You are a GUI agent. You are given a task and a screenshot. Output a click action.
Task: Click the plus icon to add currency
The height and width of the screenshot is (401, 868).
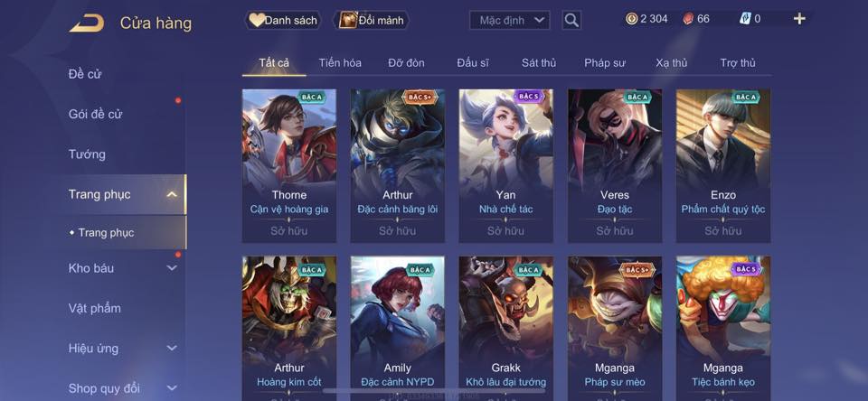(799, 19)
